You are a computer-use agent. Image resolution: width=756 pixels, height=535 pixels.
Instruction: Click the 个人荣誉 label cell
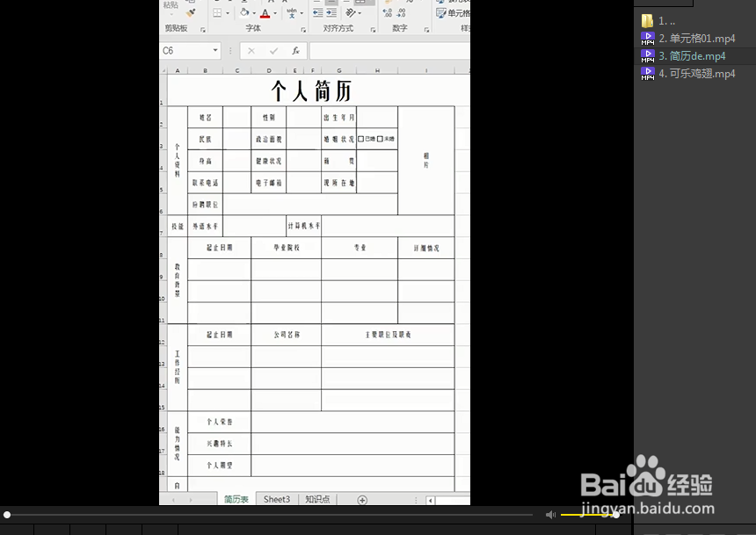pos(220,422)
